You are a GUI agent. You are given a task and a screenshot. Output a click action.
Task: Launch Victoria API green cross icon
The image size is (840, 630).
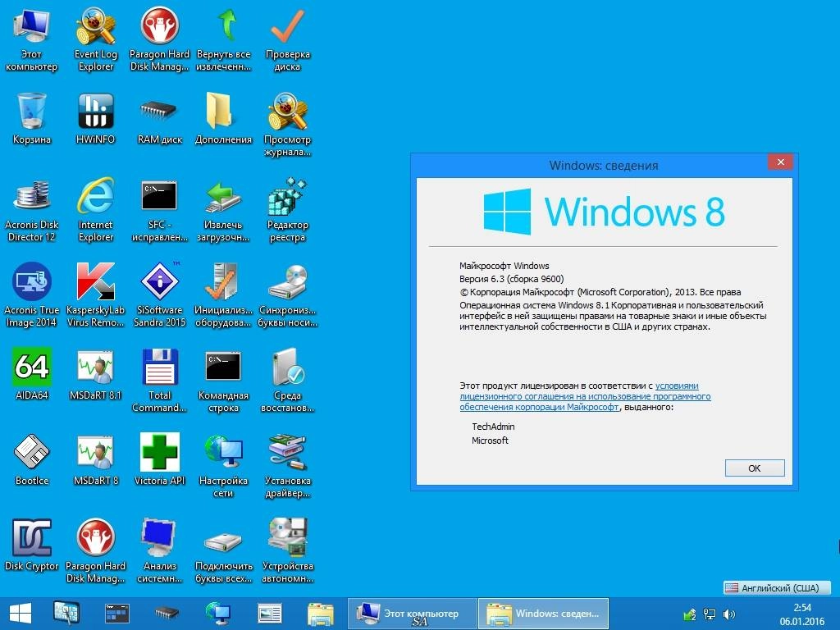click(160, 459)
